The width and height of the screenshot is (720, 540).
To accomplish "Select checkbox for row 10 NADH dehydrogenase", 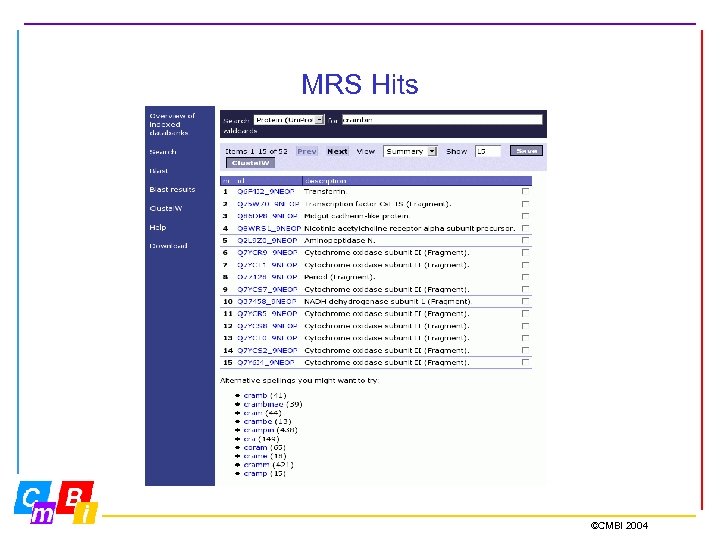I will (x=525, y=301).
